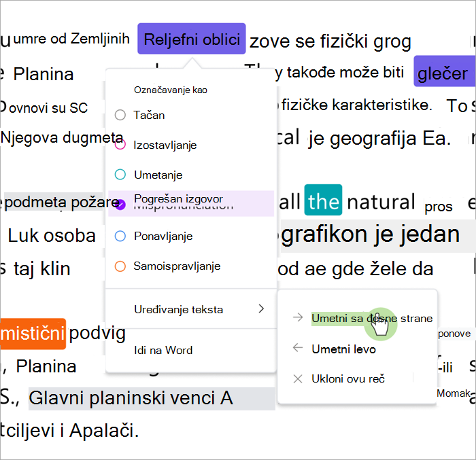Click the purple highlighted word glečer
Viewport: 476px width, 460px height.
point(445,71)
